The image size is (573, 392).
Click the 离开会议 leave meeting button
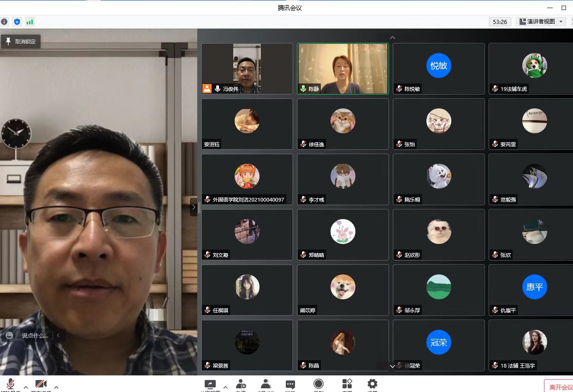[560, 387]
